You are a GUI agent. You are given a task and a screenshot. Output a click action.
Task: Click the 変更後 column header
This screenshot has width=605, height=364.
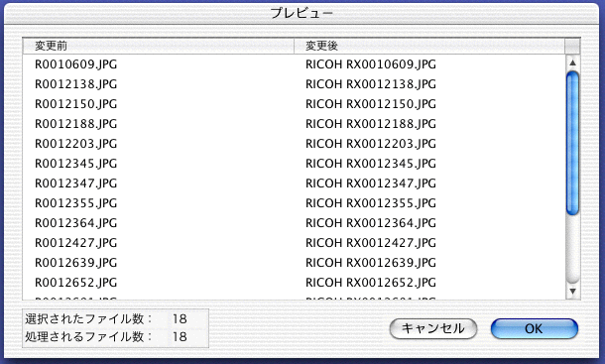click(429, 46)
